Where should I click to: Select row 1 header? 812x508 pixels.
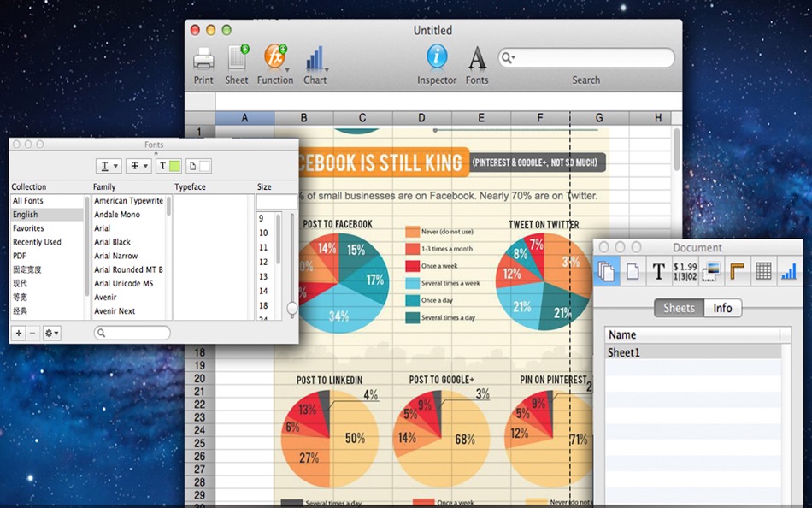199,132
